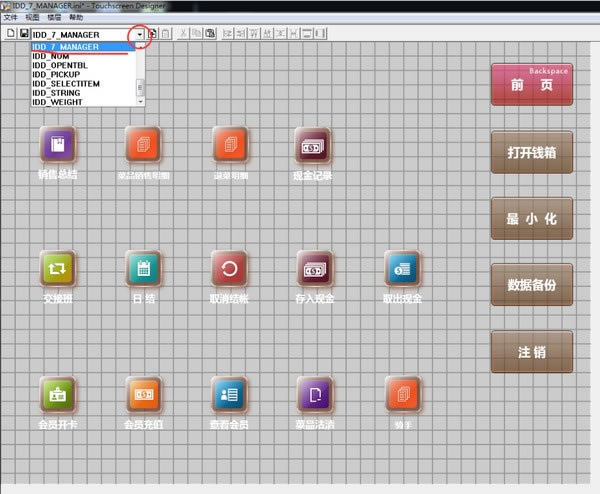Select the 交接班 shift handover icon
The width and height of the screenshot is (600, 494).
(57, 269)
